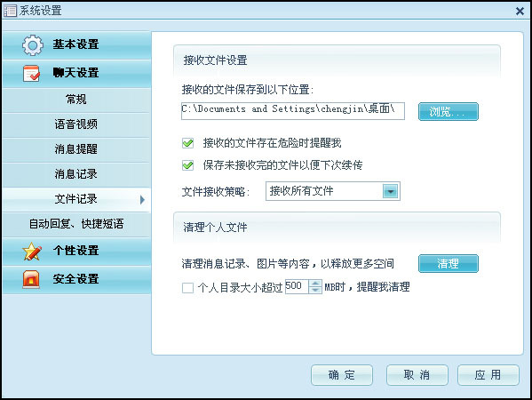Image resolution: width=532 pixels, height=400 pixels.
Task: Decrease the 500 MB value with down arrow
Action: pos(315,291)
